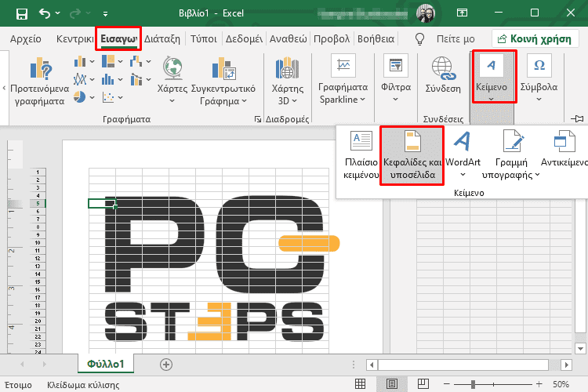The image size is (588, 392).
Task: Zoom in with the plus button
Action: (539, 383)
